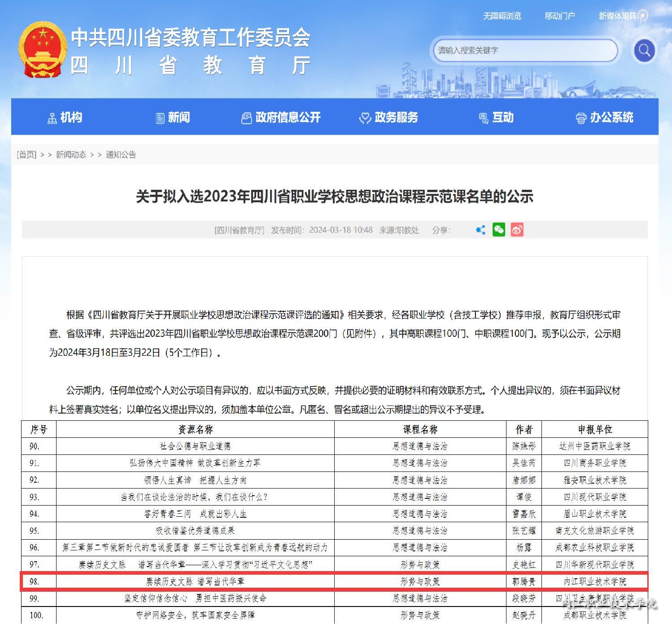Click the header title 中共四川省委教育工作委员会

(191, 37)
